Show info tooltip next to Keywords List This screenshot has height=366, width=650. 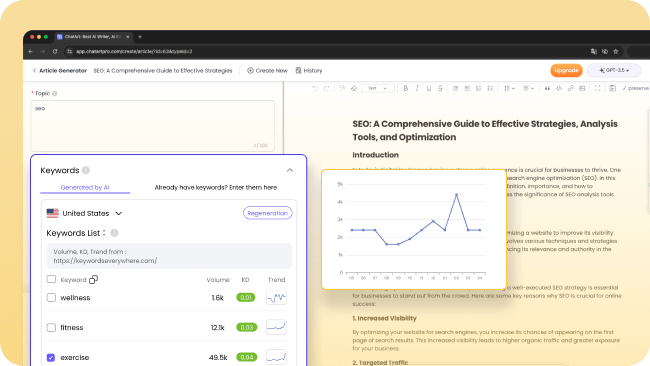pyautogui.click(x=114, y=233)
